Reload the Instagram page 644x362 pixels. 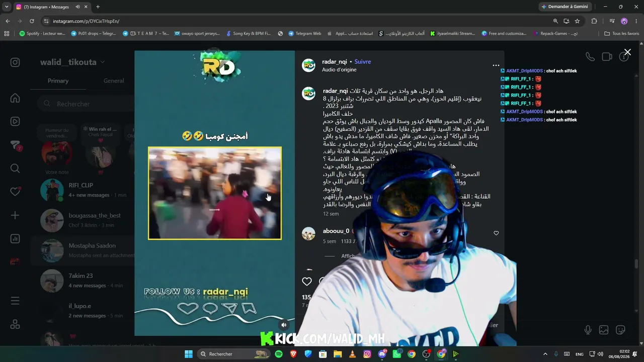coord(32,21)
